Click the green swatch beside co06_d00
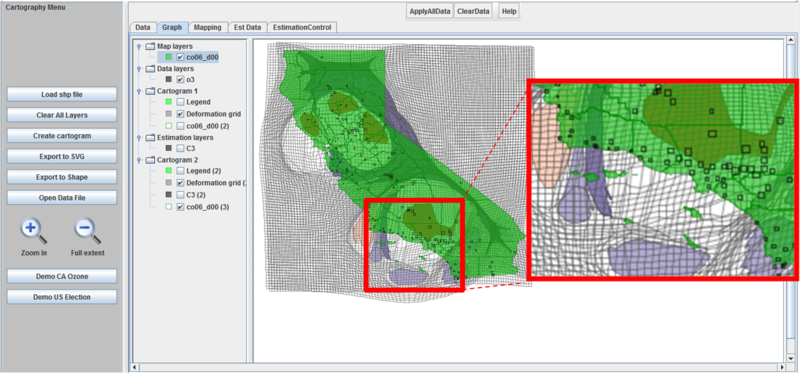The image size is (800, 373). pyautogui.click(x=168, y=57)
